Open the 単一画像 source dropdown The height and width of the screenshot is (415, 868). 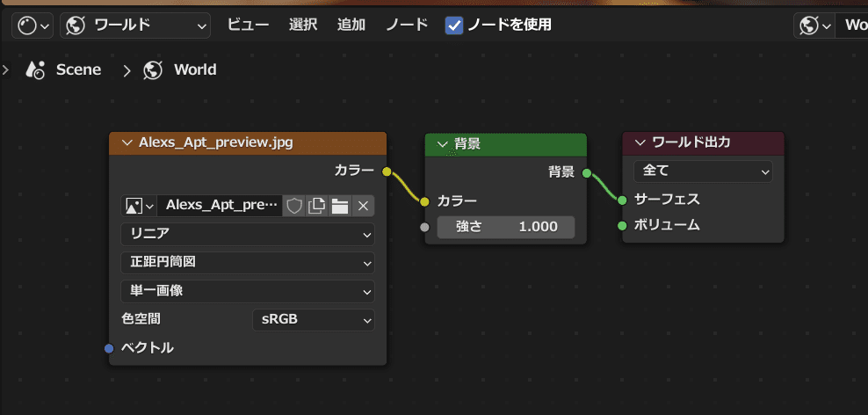pos(248,291)
